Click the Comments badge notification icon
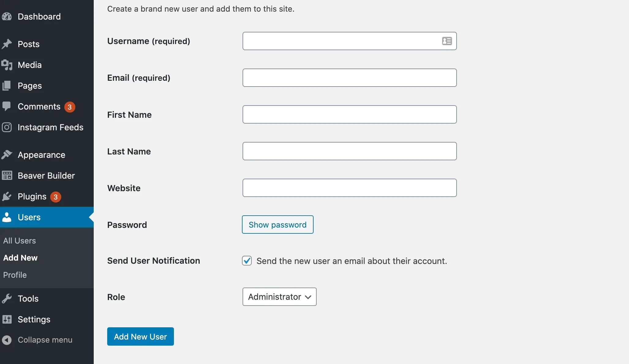The height and width of the screenshot is (364, 629). 70,106
